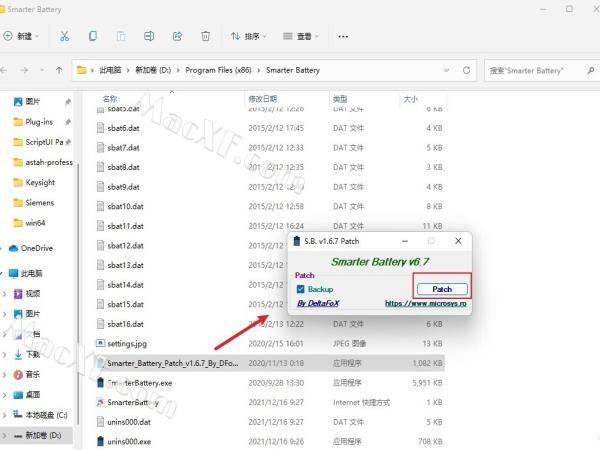
Task: Open the View (查看) dropdown
Action: tap(301, 36)
